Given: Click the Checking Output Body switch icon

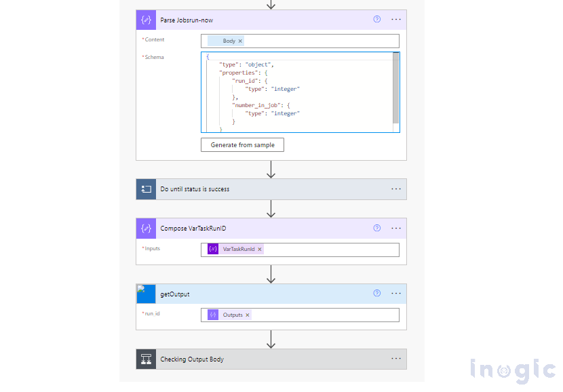Looking at the screenshot, I should click(x=146, y=359).
